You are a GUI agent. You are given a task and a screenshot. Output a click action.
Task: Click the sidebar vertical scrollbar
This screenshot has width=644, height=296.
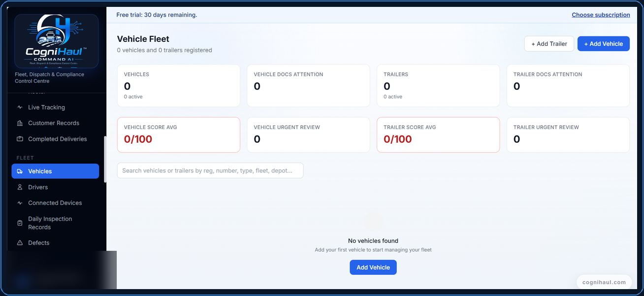105,159
